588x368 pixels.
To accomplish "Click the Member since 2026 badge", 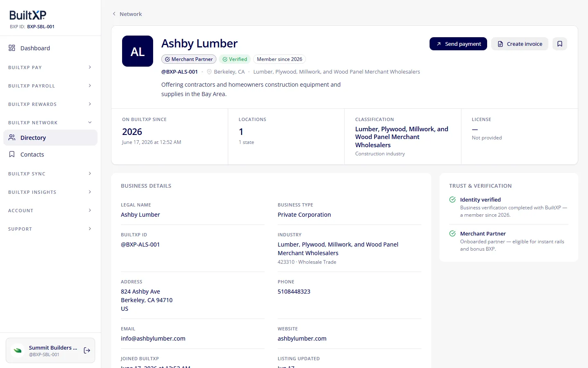I will (279, 59).
